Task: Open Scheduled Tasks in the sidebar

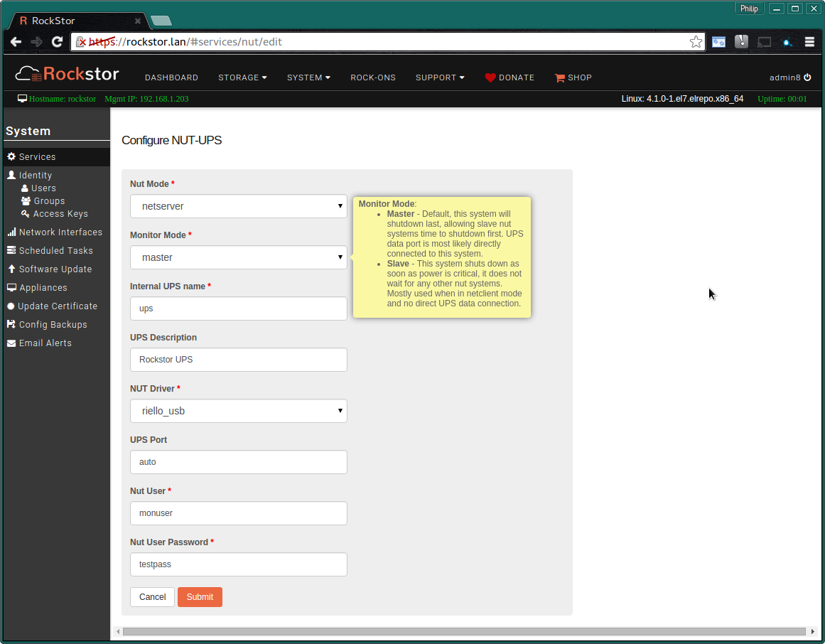Action: pyautogui.click(x=57, y=250)
